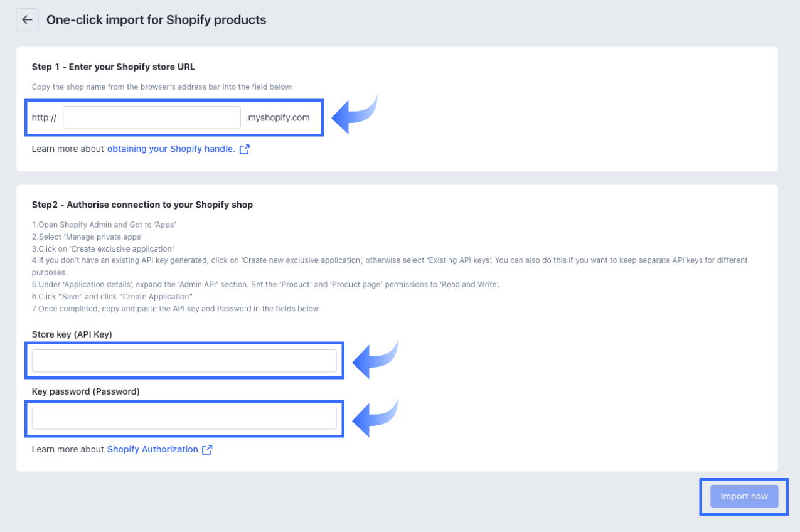This screenshot has height=532, width=800.
Task: Follow the 'Shopify Authorization' link
Action: (x=152, y=450)
